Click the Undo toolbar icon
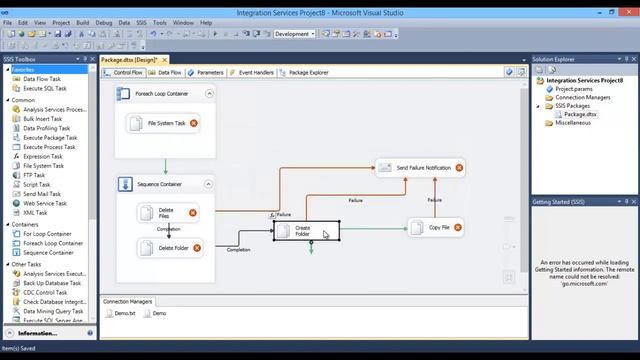Viewport: 640px width, 360px height. [153, 34]
